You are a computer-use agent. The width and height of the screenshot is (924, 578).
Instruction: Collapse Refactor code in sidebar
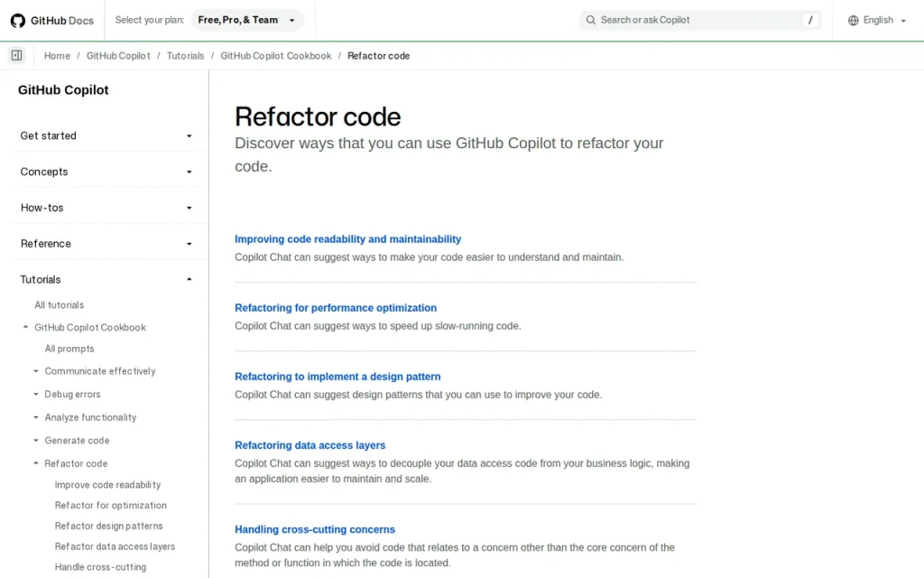point(36,463)
